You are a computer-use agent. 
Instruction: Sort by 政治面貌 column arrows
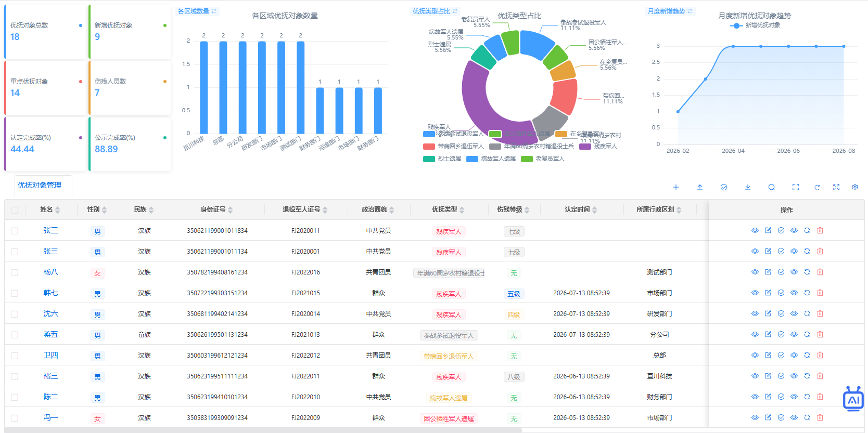(x=392, y=210)
